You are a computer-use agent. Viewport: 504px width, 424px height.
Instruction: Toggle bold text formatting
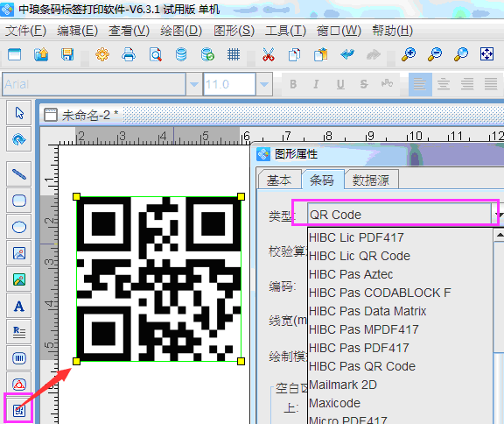293,84
